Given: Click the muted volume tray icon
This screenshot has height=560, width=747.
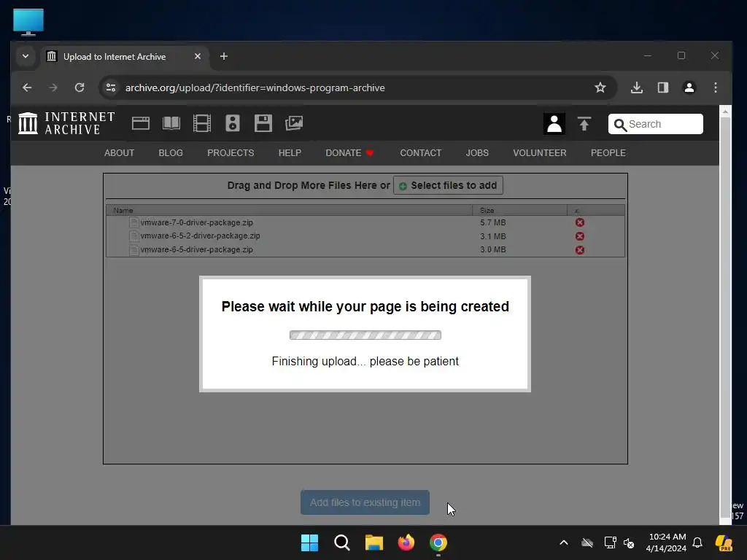Looking at the screenshot, I should [629, 542].
